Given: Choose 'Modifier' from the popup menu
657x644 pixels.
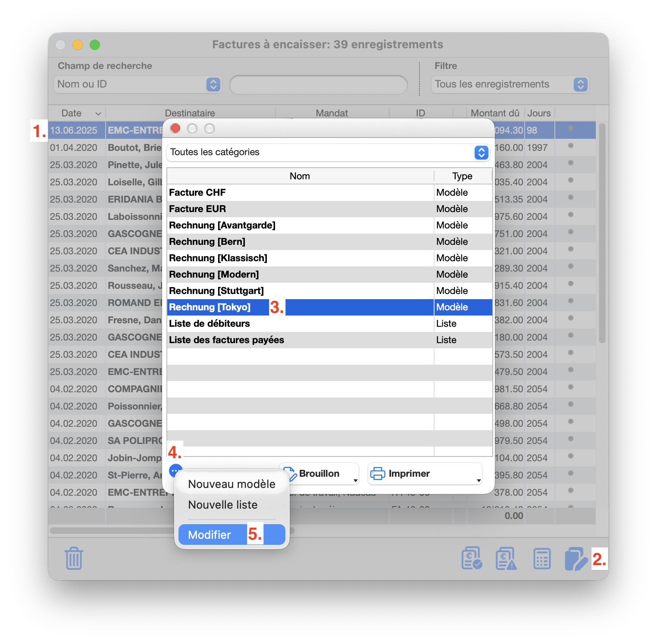Looking at the screenshot, I should click(x=210, y=535).
